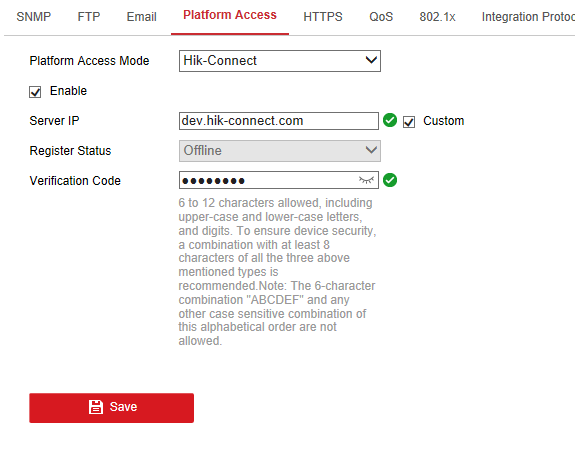Open the Platform Access Mode dropdown
The image size is (575, 464).
click(280, 61)
